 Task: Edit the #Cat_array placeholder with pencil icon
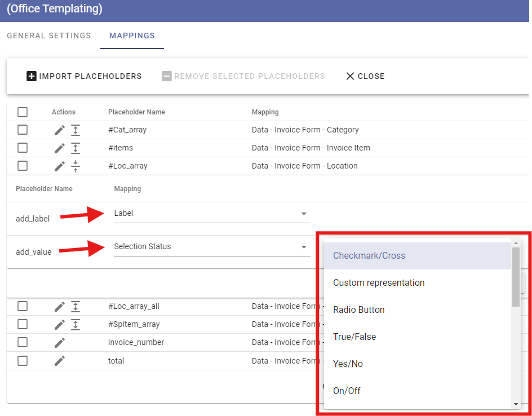click(60, 130)
